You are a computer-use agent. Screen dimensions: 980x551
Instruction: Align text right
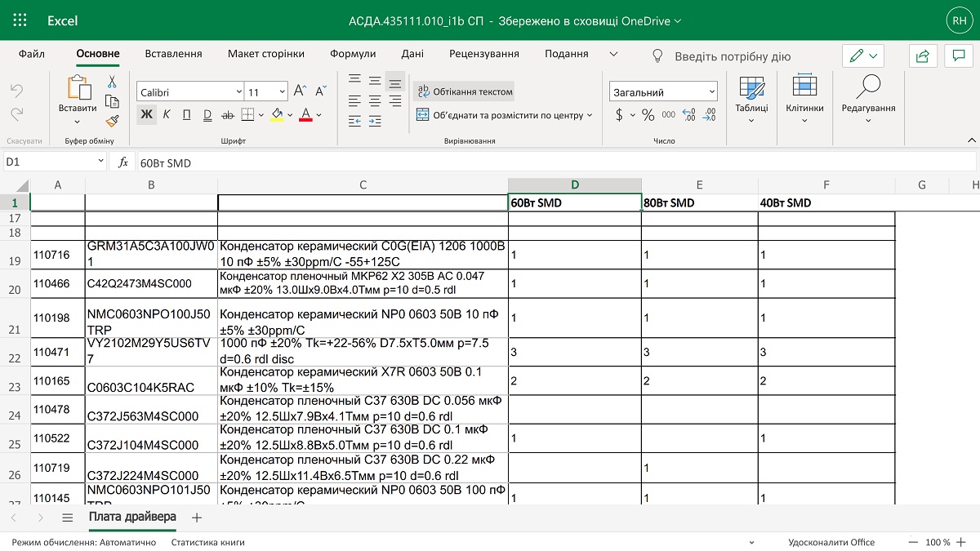(x=395, y=101)
